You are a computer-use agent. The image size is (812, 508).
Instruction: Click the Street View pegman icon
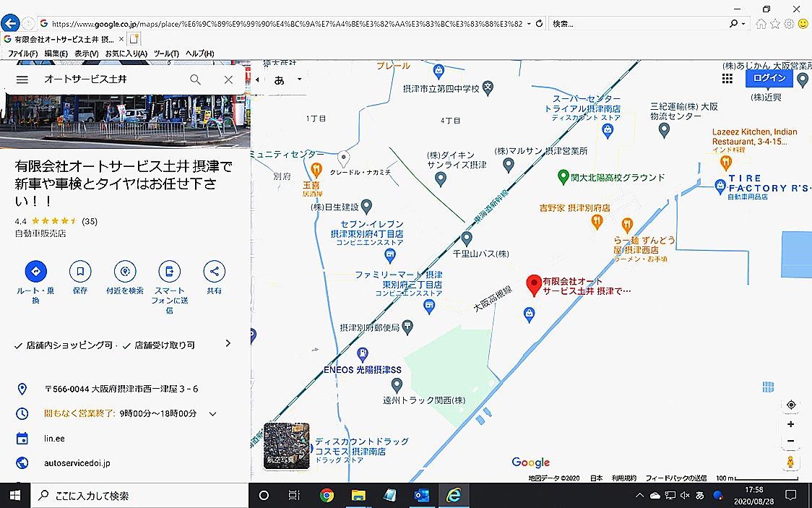(x=791, y=462)
